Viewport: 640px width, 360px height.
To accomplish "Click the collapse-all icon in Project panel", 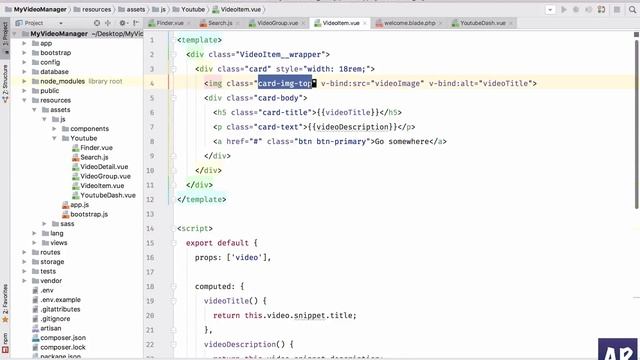I will click(x=108, y=23).
